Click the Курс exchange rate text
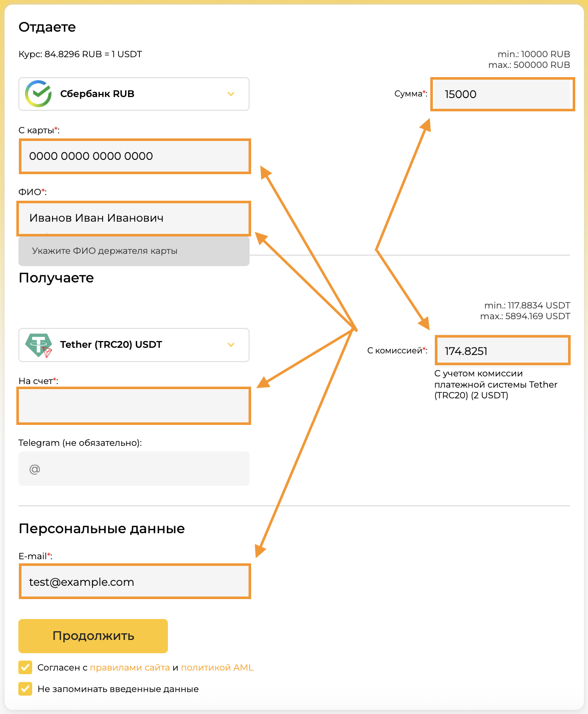This screenshot has width=588, height=714. (80, 54)
